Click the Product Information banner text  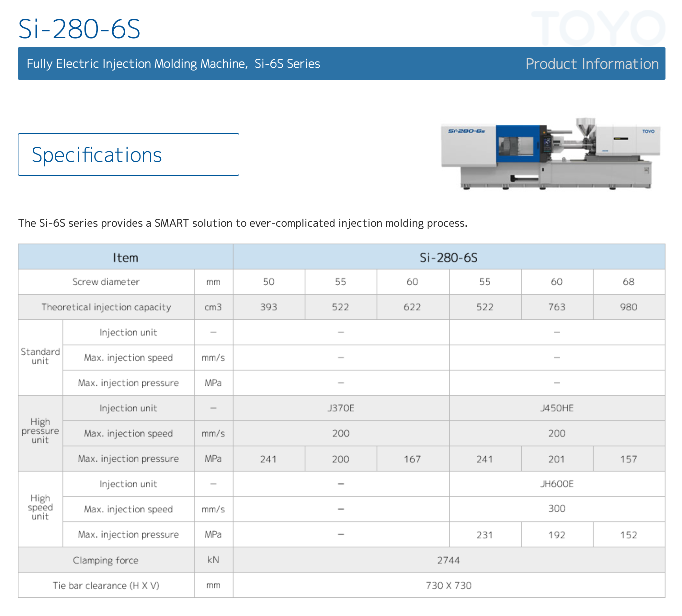[x=592, y=64]
